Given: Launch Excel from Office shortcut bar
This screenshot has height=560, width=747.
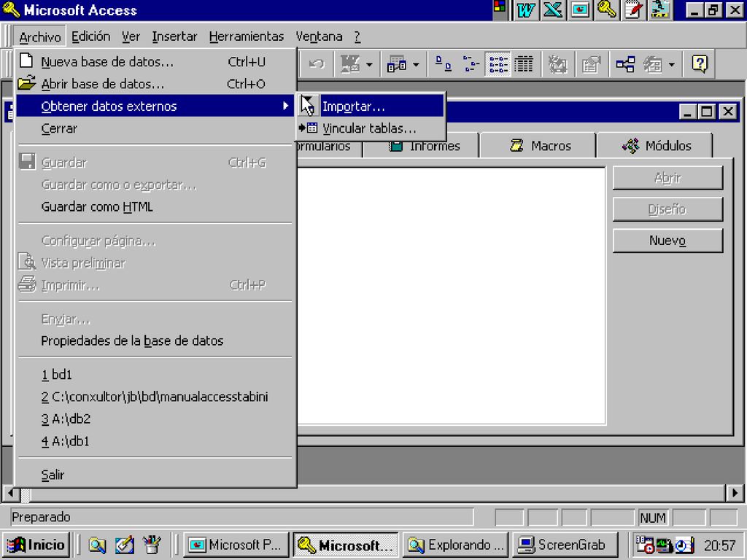Looking at the screenshot, I should click(x=553, y=10).
